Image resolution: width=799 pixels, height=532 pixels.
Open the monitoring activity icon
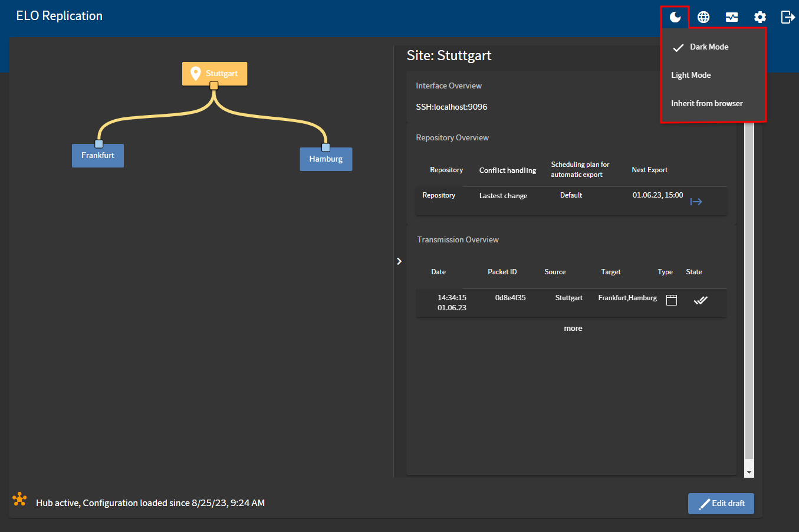tap(732, 17)
